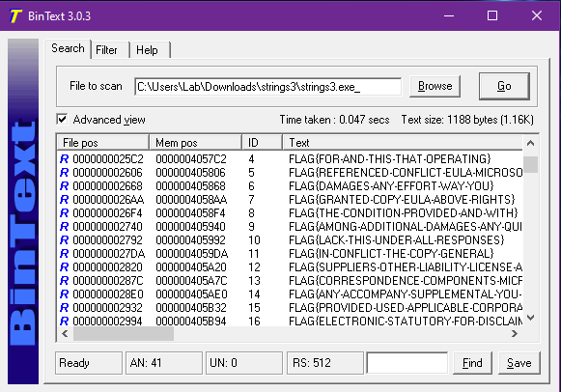
Task: Click the vertical scrollbar thumb
Action: click(531, 164)
